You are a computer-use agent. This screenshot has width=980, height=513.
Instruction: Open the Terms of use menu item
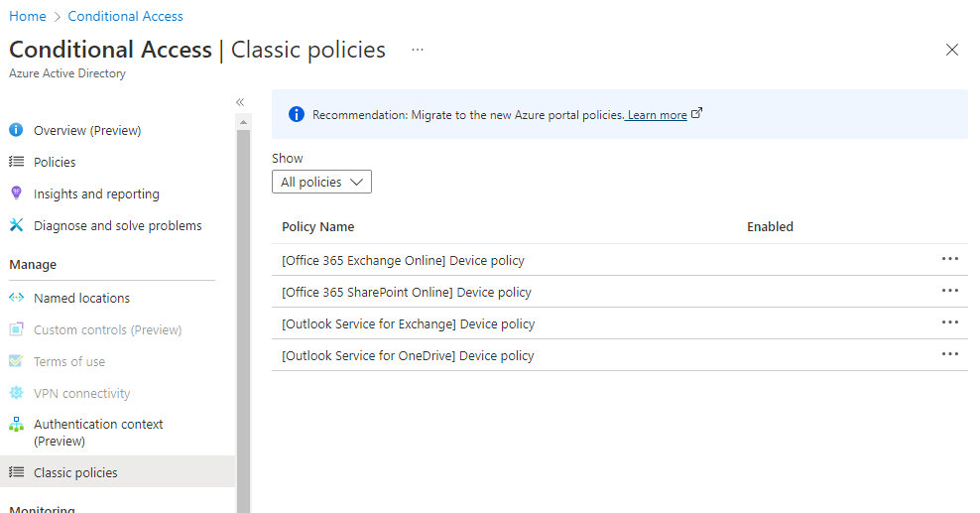point(69,361)
